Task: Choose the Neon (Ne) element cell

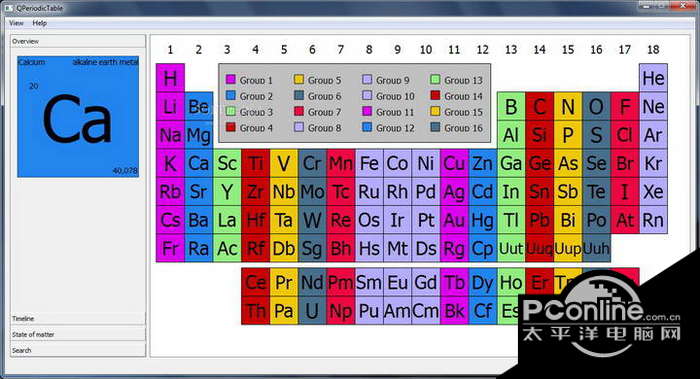Action: click(653, 107)
